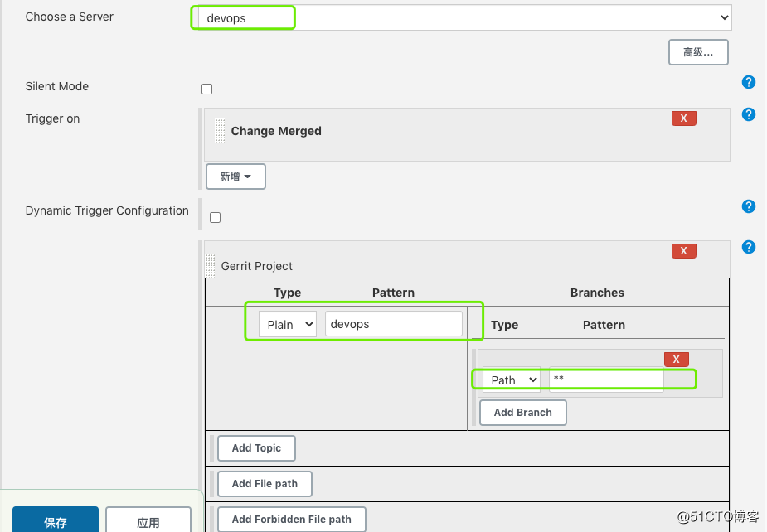Click the Add Topic button

click(256, 448)
